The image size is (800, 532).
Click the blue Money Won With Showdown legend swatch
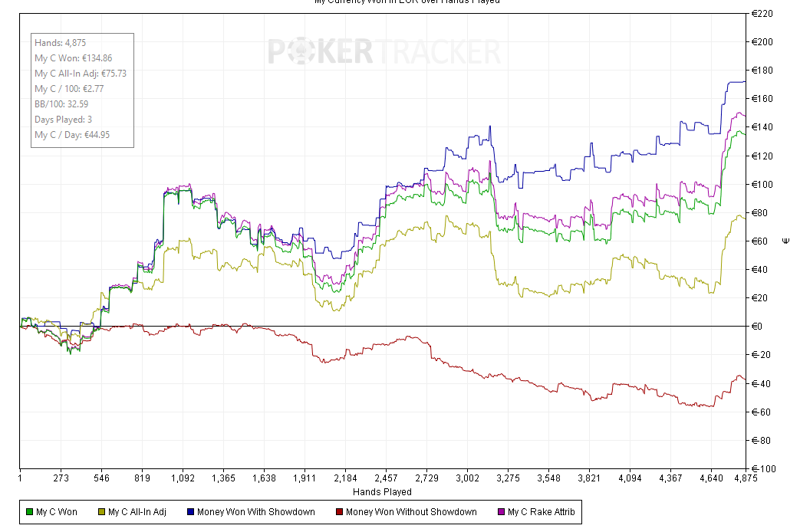point(190,511)
